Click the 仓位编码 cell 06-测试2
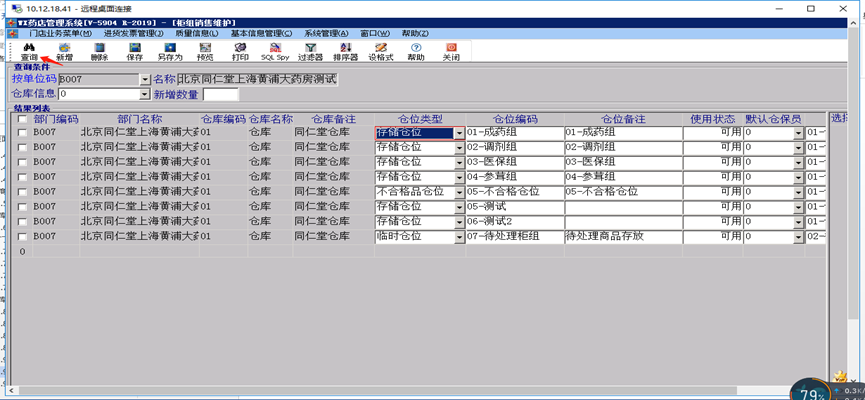Image resolution: width=865 pixels, height=400 pixels. tap(515, 222)
